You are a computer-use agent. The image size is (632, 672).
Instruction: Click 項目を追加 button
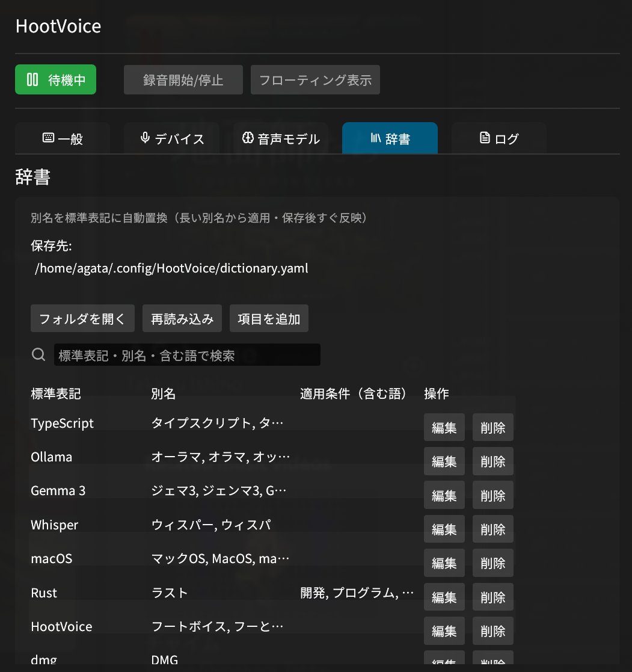[x=269, y=318]
